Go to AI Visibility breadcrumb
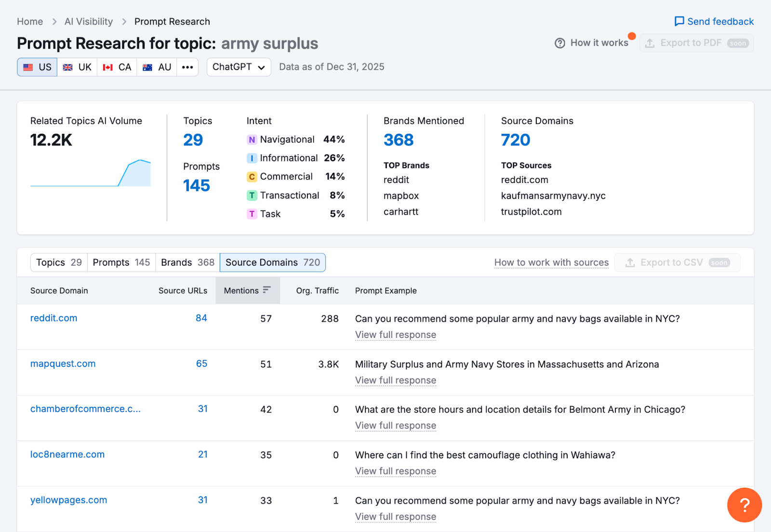The width and height of the screenshot is (771, 532). (89, 22)
